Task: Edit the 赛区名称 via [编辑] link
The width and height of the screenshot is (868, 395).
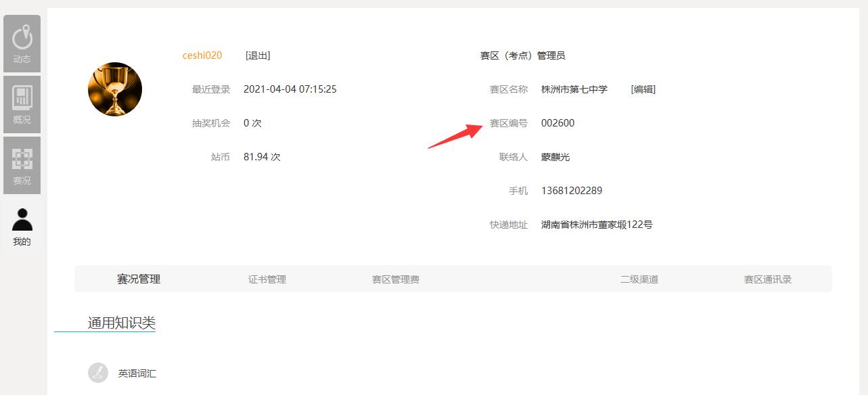Action: click(x=643, y=89)
